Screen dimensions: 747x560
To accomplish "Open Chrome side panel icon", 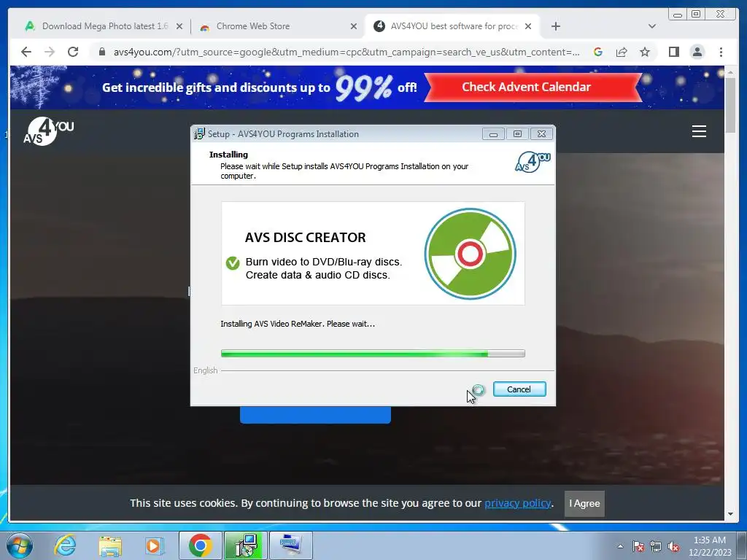I will click(673, 52).
